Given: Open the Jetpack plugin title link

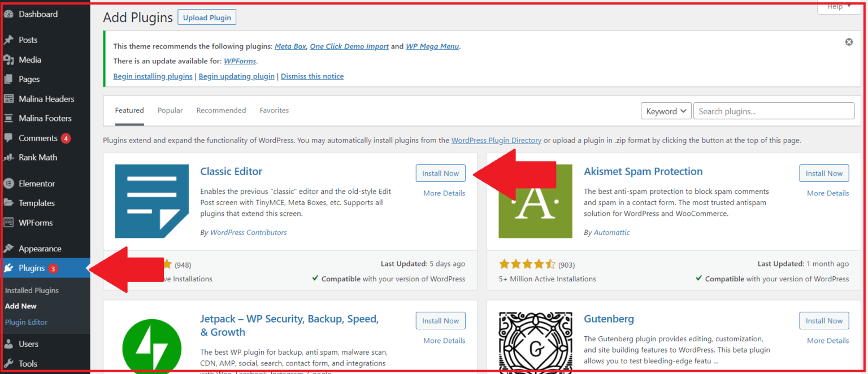Looking at the screenshot, I should (289, 325).
